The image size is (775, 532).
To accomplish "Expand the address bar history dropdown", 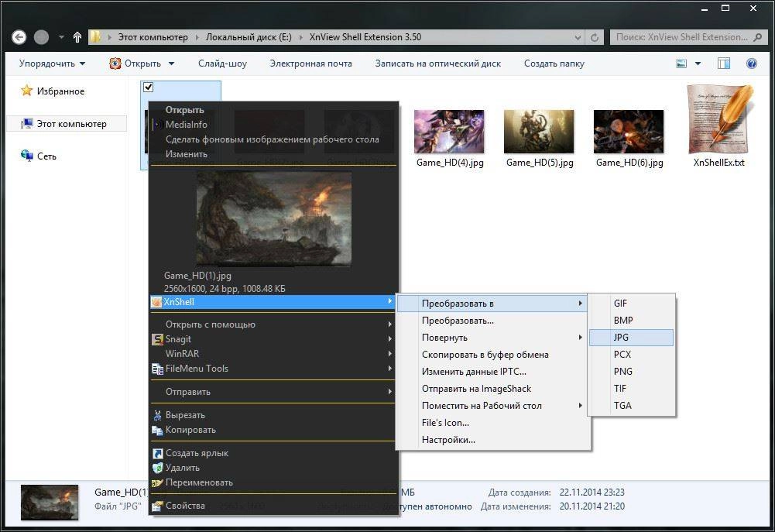I will (578, 37).
